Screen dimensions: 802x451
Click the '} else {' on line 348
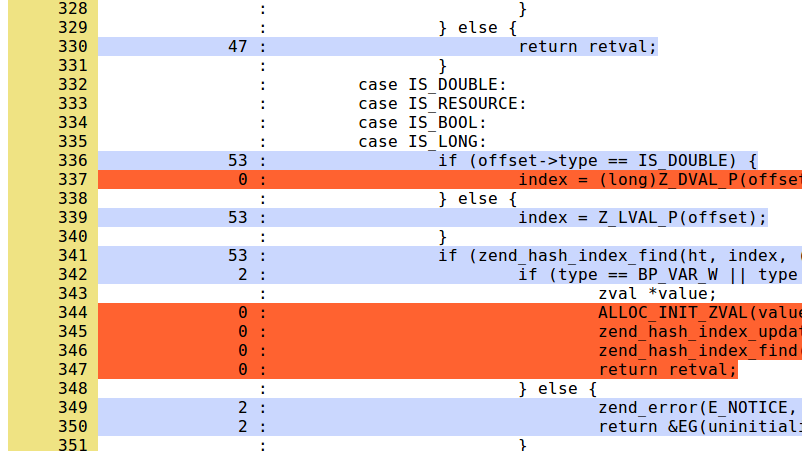click(557, 389)
